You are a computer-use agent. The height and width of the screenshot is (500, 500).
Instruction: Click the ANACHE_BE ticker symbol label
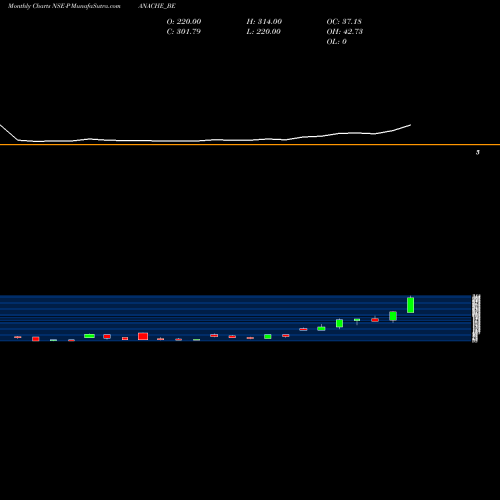pyautogui.click(x=157, y=6)
